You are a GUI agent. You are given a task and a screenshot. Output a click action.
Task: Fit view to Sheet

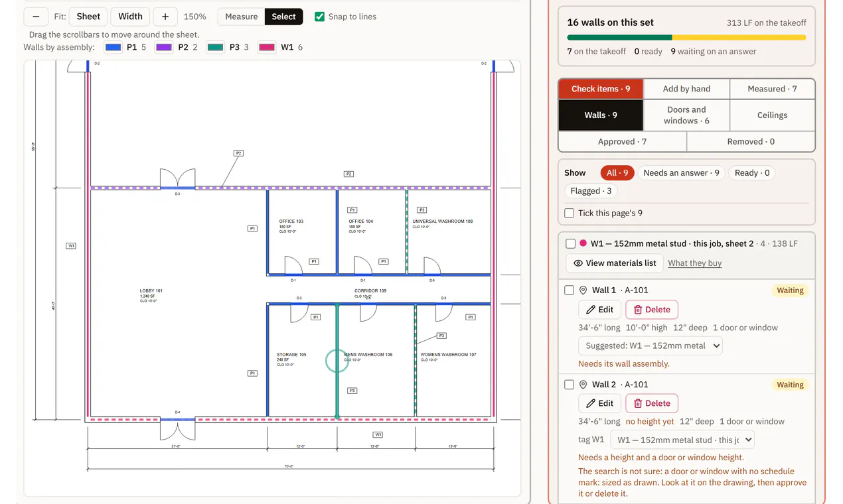click(x=88, y=17)
